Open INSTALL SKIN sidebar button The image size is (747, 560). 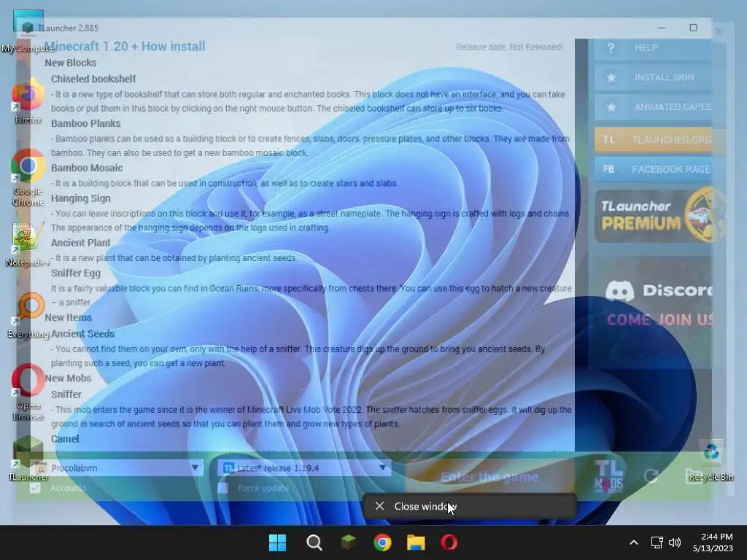[653, 77]
